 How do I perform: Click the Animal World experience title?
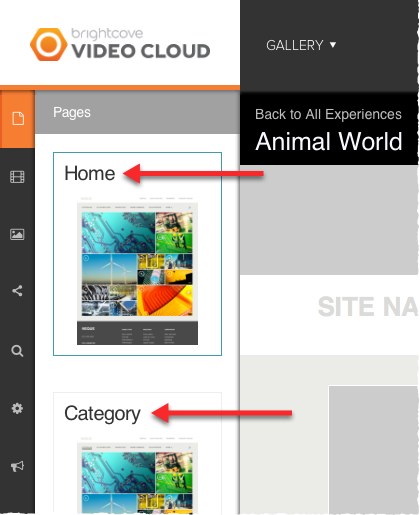329,141
